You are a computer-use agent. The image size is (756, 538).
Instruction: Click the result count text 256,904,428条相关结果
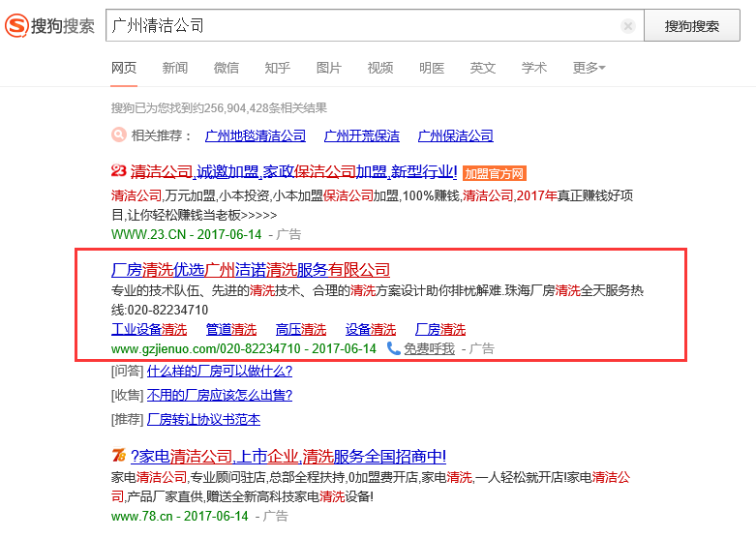coord(265,108)
